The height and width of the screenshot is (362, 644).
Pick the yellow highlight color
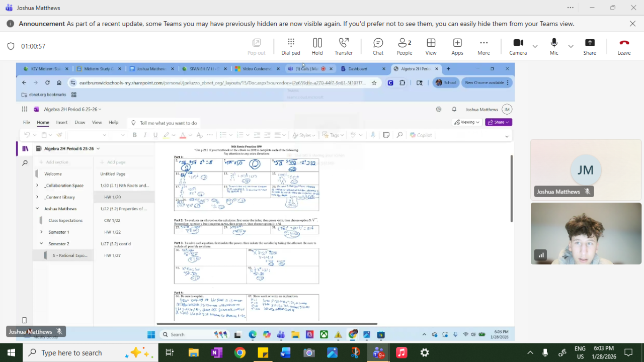tap(167, 135)
